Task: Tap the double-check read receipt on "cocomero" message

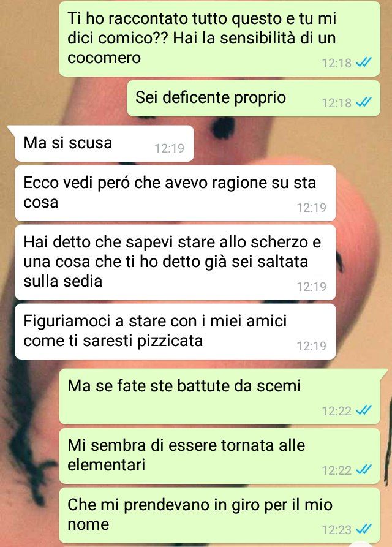Action: [x=364, y=62]
